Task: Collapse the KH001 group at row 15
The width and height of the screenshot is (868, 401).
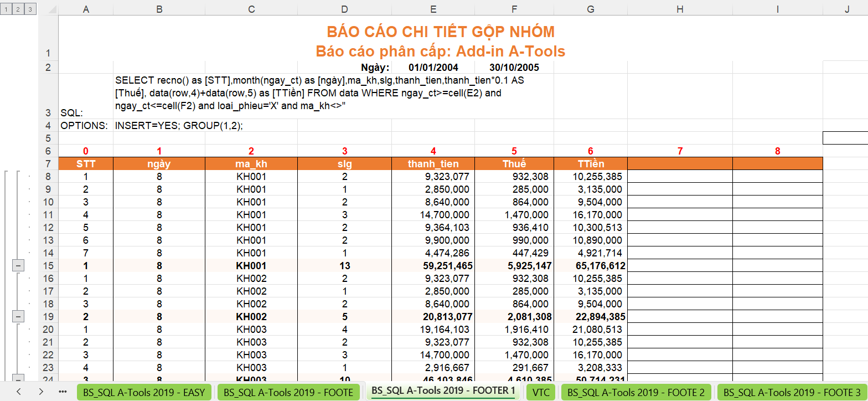Action: [x=18, y=266]
